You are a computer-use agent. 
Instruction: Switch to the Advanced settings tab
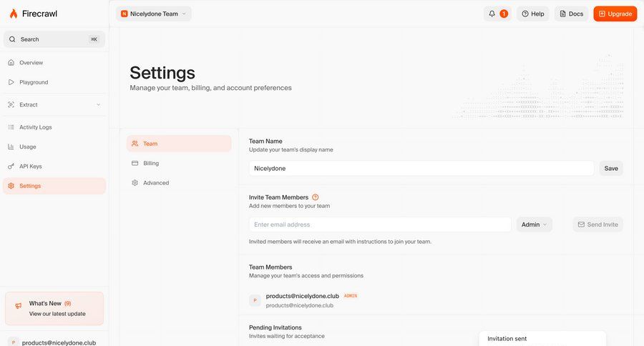tap(155, 183)
